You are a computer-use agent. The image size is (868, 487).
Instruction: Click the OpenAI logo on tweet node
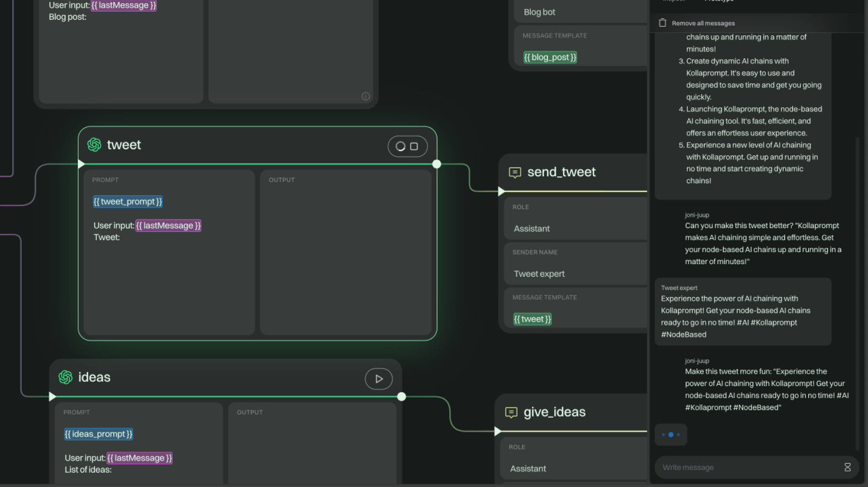point(94,145)
